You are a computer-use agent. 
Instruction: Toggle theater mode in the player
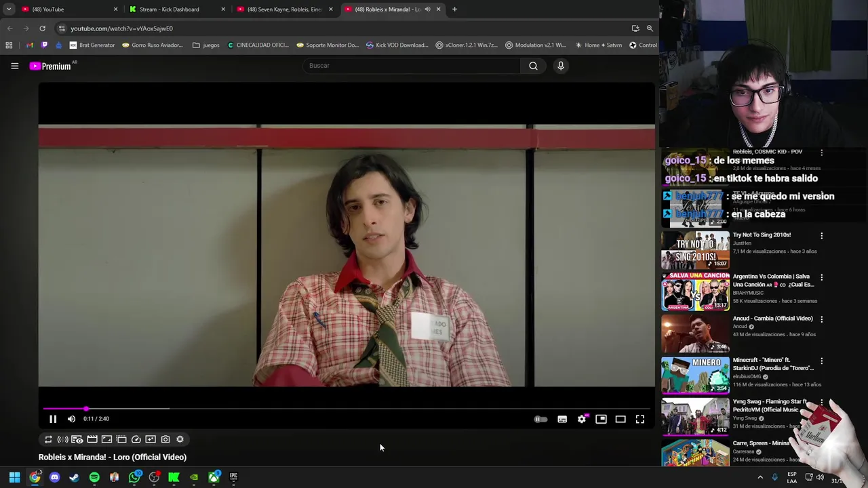(620, 420)
